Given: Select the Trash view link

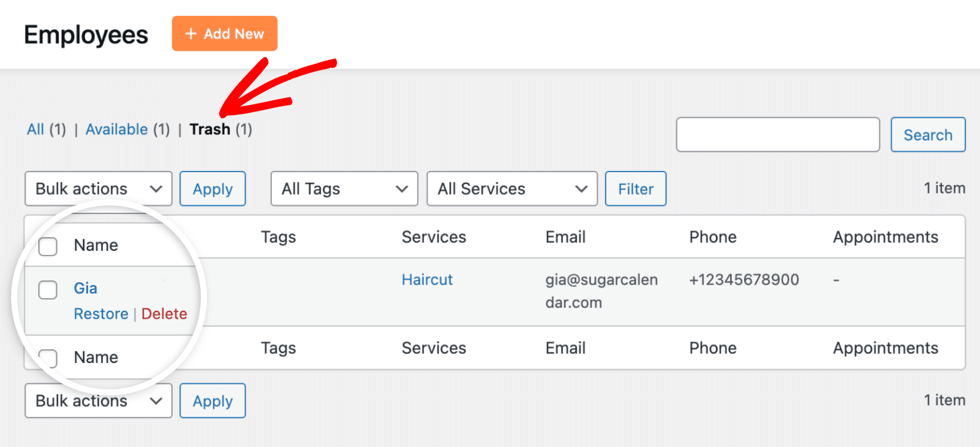Looking at the screenshot, I should (209, 129).
